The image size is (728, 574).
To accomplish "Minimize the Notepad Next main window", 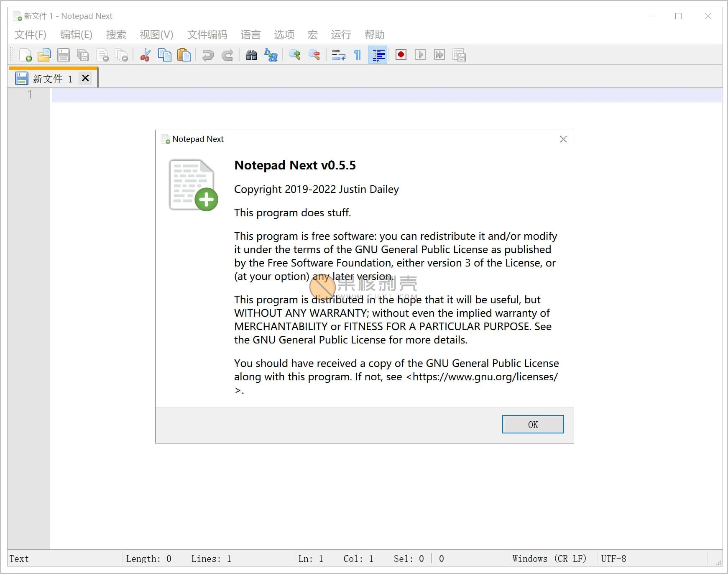I will point(649,16).
